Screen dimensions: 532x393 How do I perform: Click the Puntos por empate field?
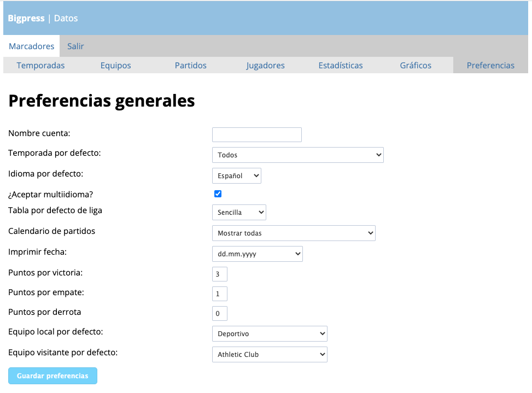[x=219, y=294]
